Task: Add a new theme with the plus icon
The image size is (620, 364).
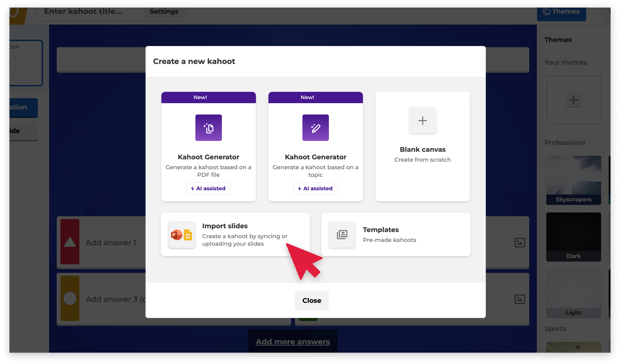Action: (574, 100)
